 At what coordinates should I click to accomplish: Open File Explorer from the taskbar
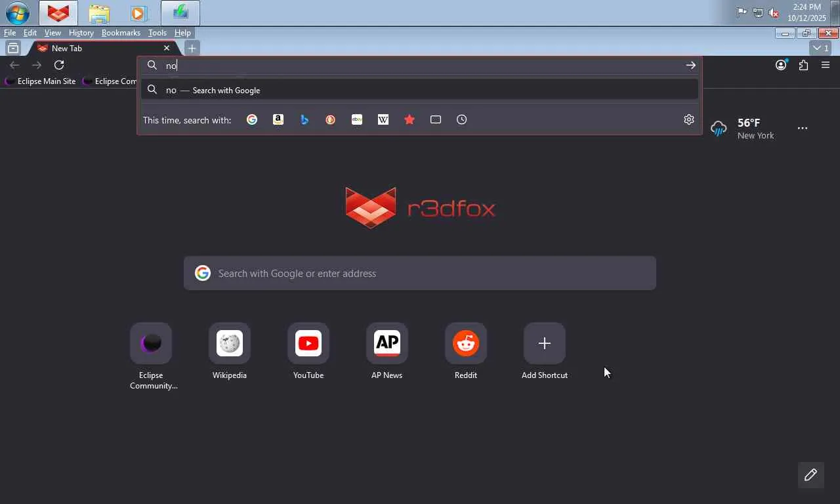99,13
